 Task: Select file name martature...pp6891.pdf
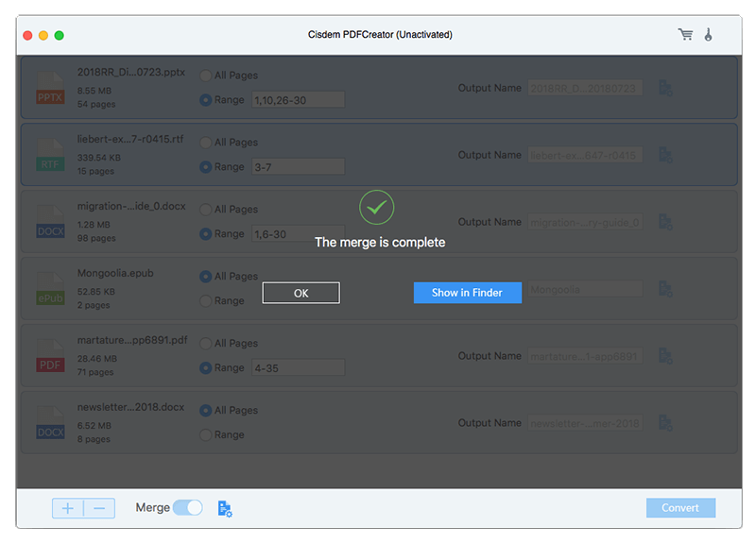click(x=132, y=340)
